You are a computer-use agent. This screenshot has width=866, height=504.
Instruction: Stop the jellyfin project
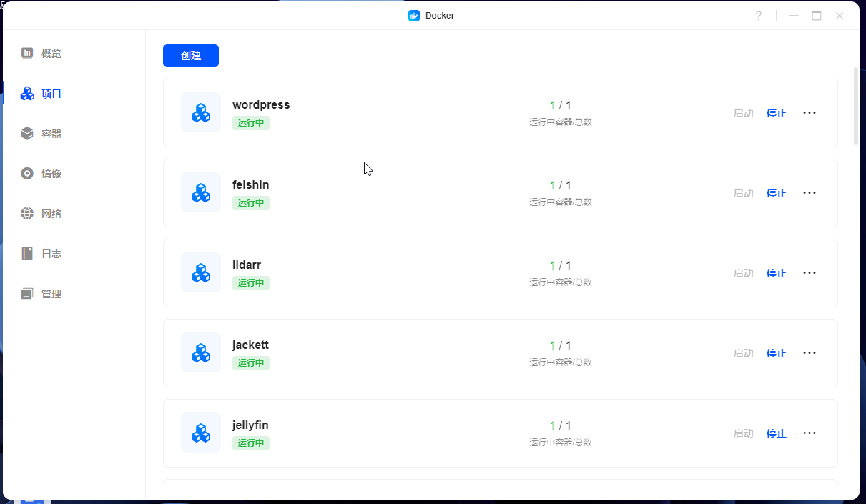coord(777,433)
